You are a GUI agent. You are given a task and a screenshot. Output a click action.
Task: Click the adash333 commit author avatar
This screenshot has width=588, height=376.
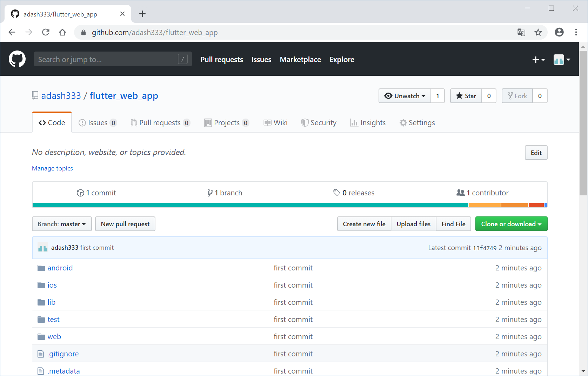pos(43,248)
